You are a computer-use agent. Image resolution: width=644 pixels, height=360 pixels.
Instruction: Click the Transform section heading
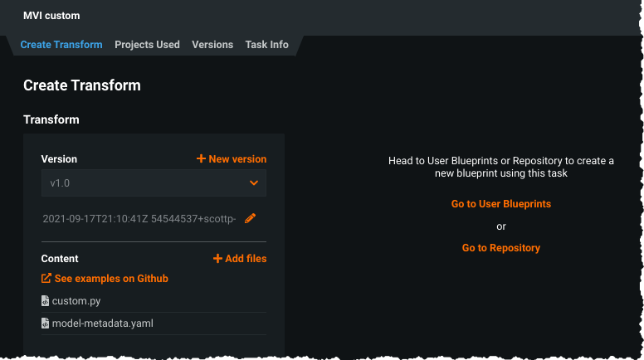(x=51, y=119)
